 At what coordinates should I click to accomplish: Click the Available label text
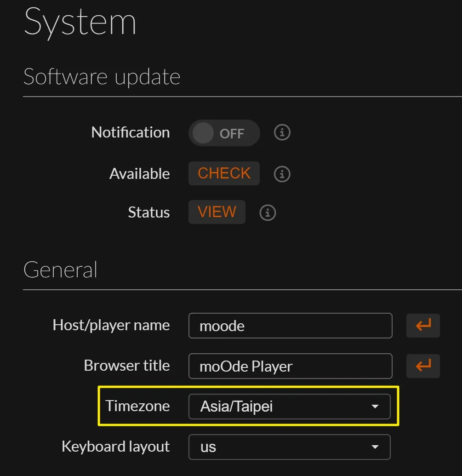(x=140, y=174)
